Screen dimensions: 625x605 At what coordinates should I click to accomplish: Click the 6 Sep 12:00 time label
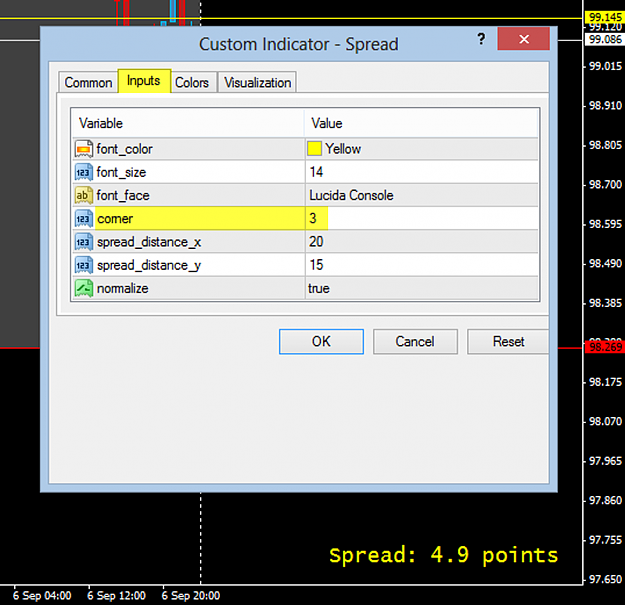click(x=116, y=595)
